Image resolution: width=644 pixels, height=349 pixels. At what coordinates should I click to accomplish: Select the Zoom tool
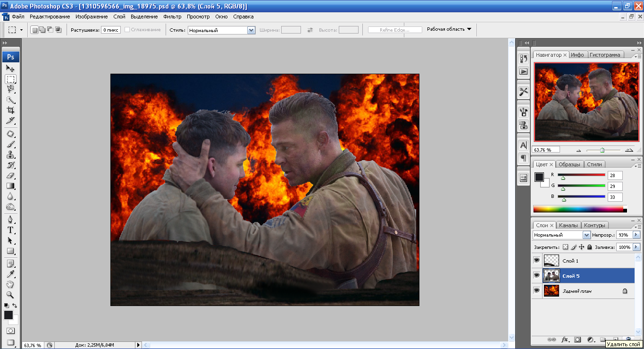(10, 295)
